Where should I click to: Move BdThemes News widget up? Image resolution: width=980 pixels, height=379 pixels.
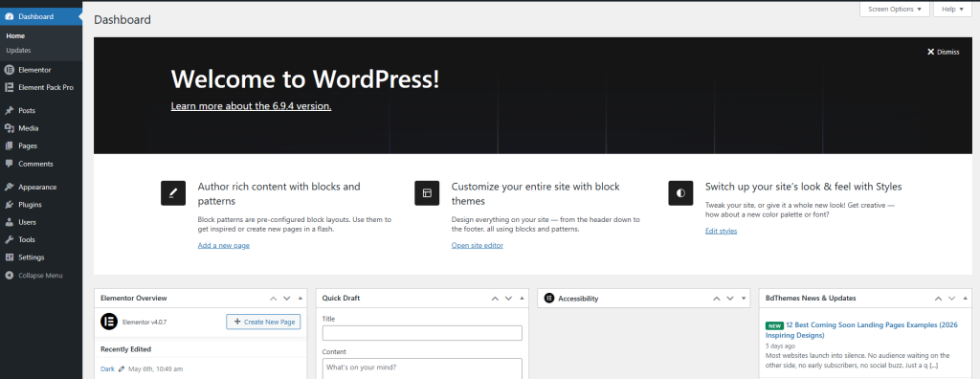[x=938, y=299]
